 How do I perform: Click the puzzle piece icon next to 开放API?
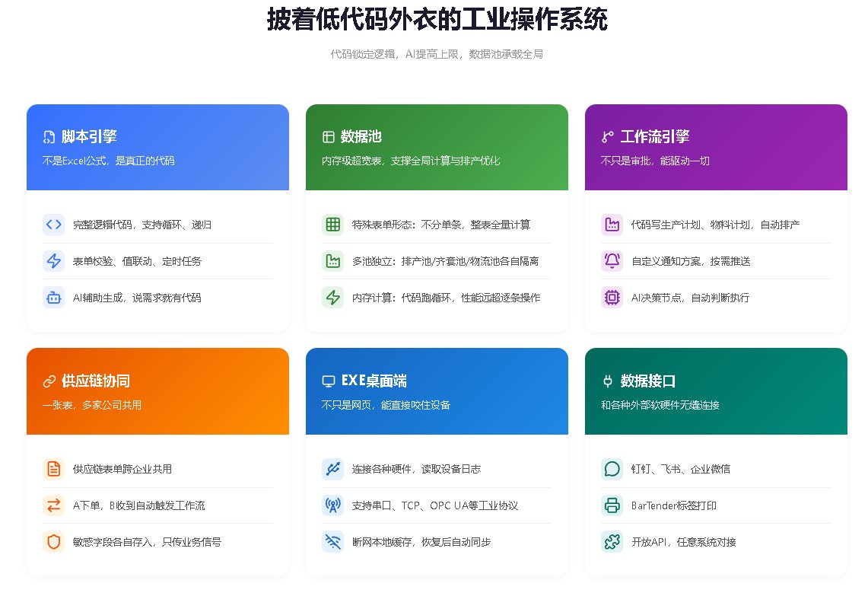tap(612, 543)
